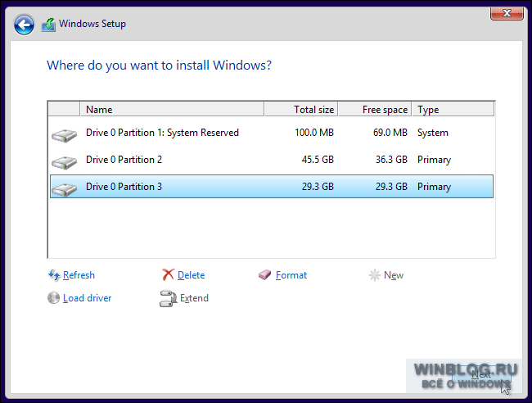Click drive icon for Partition 2
Screen dimensions: 532x403
(x=64, y=162)
